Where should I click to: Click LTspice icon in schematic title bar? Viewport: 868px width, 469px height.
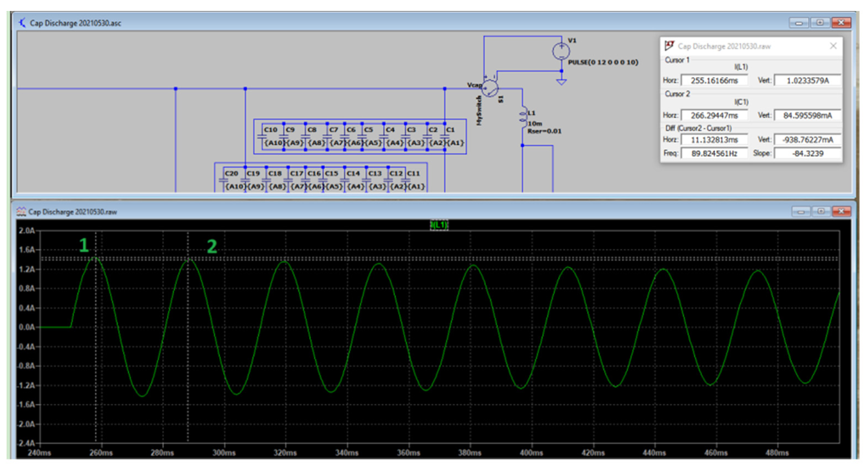tap(23, 23)
